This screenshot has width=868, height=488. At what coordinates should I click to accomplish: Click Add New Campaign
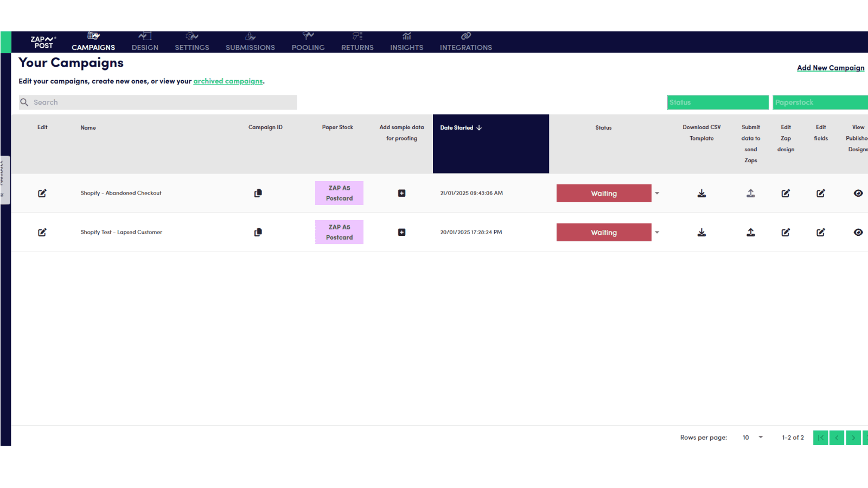pos(831,67)
